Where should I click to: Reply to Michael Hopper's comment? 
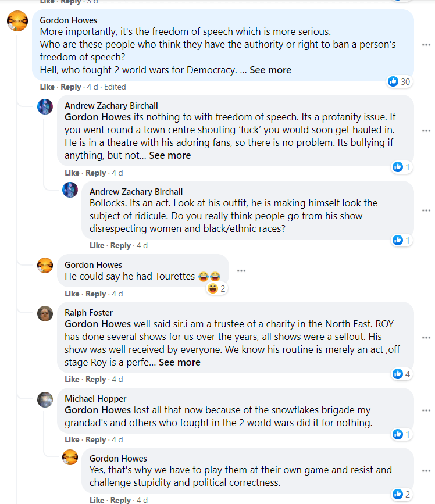pos(96,439)
